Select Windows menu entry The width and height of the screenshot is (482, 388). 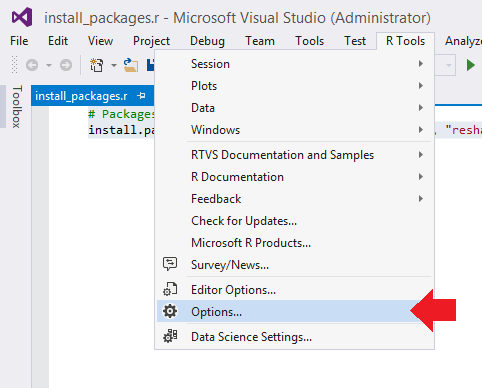click(x=295, y=130)
